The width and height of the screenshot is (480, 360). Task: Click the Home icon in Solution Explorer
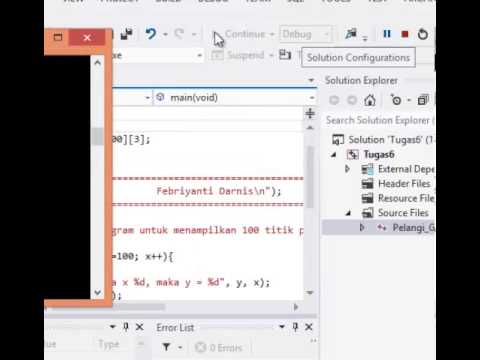[x=370, y=100]
